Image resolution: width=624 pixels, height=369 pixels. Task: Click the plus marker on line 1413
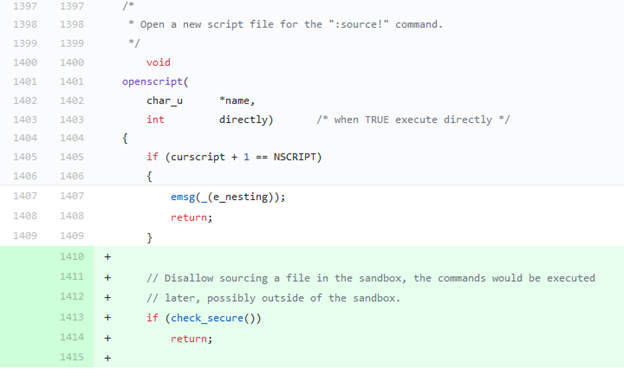[x=107, y=318]
